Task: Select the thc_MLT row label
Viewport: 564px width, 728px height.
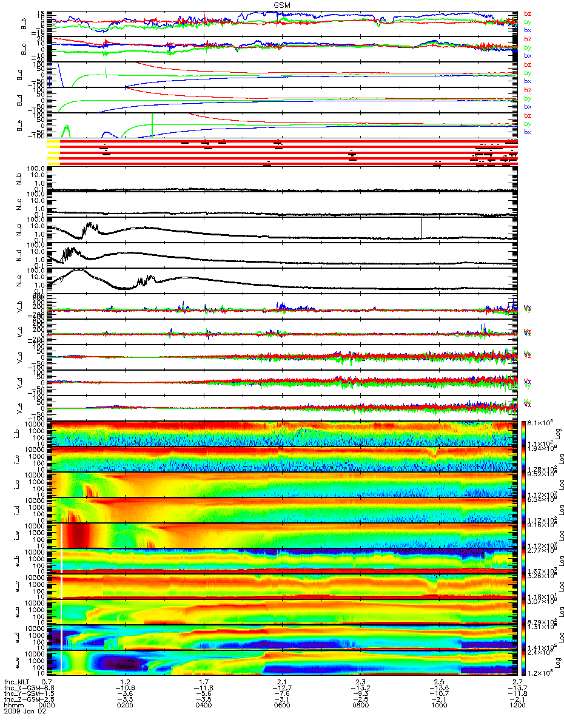Action: 16,682
